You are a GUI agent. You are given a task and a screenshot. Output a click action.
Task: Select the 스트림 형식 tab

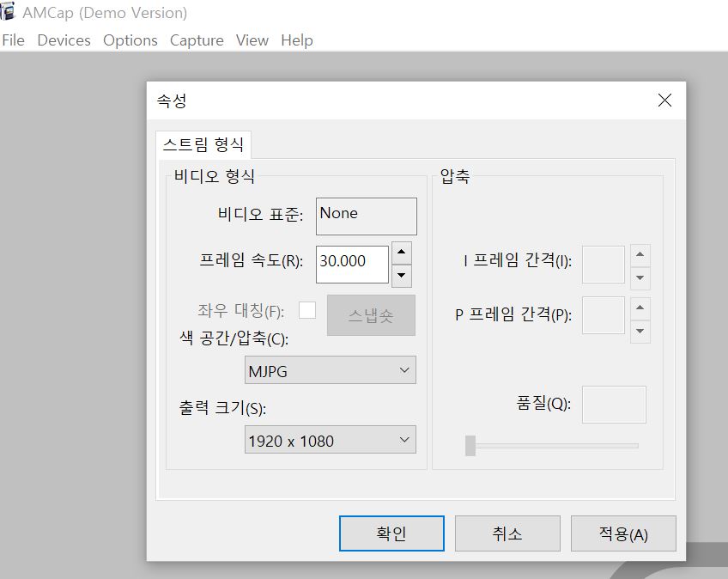coord(203,144)
